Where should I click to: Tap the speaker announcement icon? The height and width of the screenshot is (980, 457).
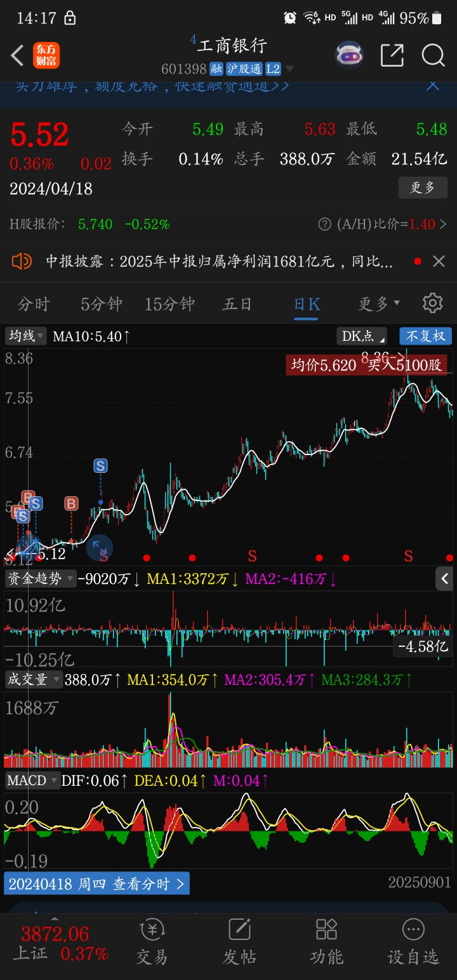coord(22,261)
